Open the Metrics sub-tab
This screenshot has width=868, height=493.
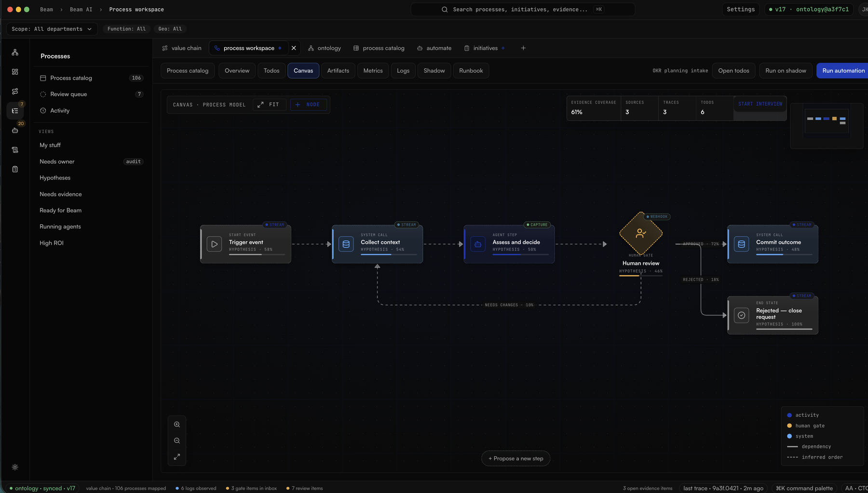tap(373, 70)
